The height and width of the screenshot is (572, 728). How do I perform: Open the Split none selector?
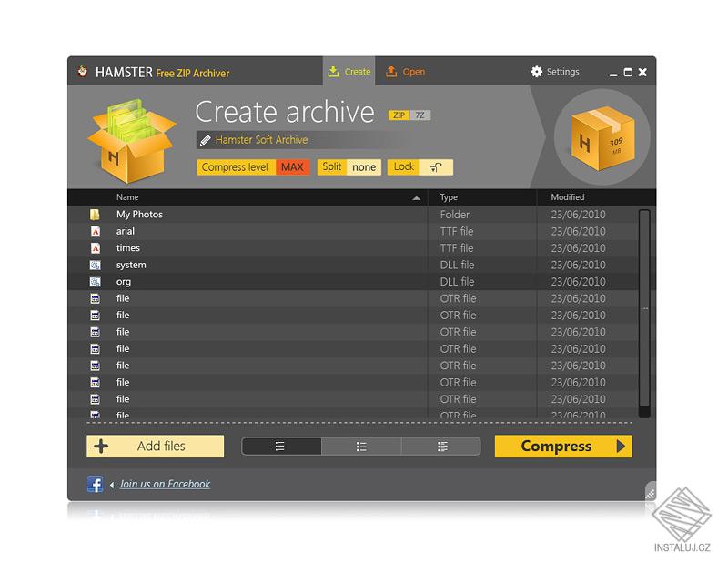tap(349, 167)
